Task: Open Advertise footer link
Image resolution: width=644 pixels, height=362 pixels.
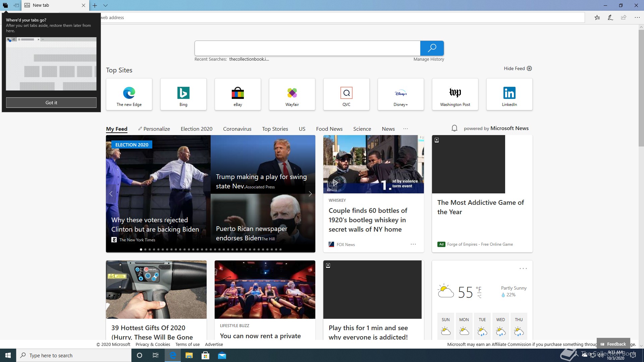Action: point(214,345)
